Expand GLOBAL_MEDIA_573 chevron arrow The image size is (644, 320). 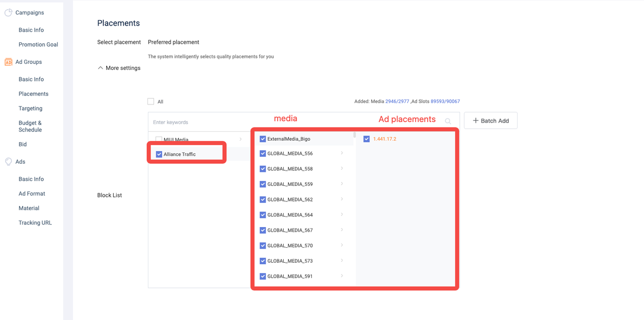coord(342,261)
